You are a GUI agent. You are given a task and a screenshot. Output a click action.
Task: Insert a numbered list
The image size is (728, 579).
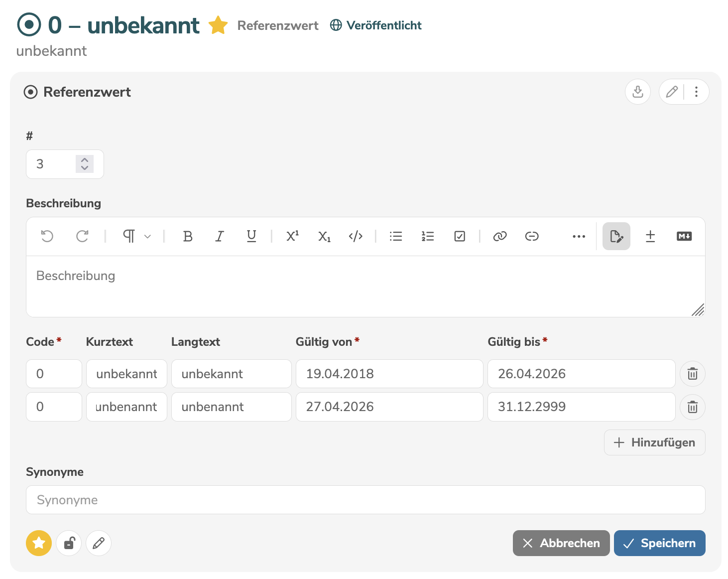[428, 236]
